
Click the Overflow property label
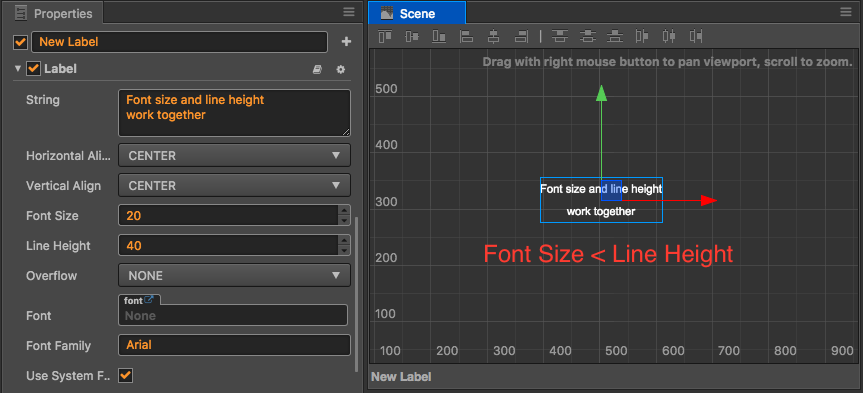point(51,276)
